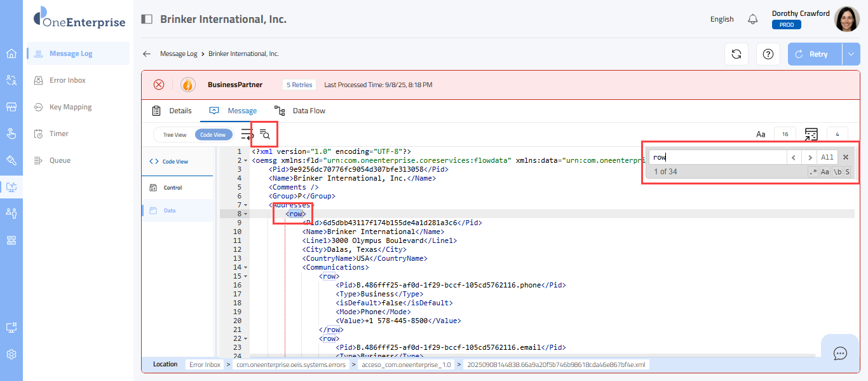Jump to next search match arrow
This screenshot has height=381, width=868.
pyautogui.click(x=809, y=157)
